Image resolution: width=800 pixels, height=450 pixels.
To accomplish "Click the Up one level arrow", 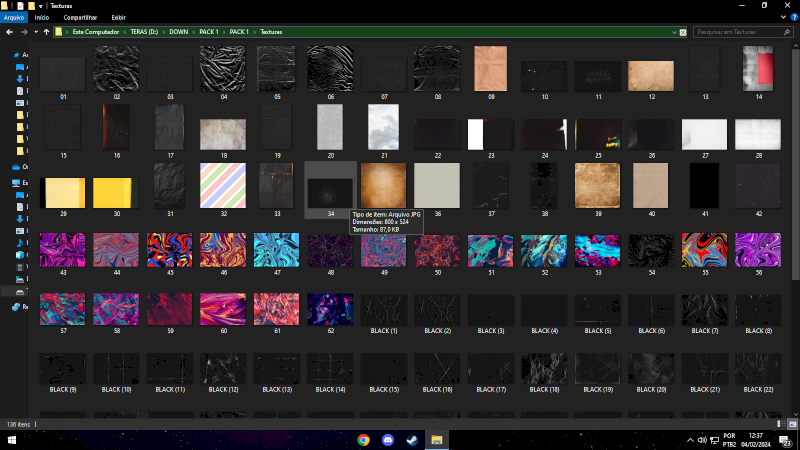I will click(46, 32).
